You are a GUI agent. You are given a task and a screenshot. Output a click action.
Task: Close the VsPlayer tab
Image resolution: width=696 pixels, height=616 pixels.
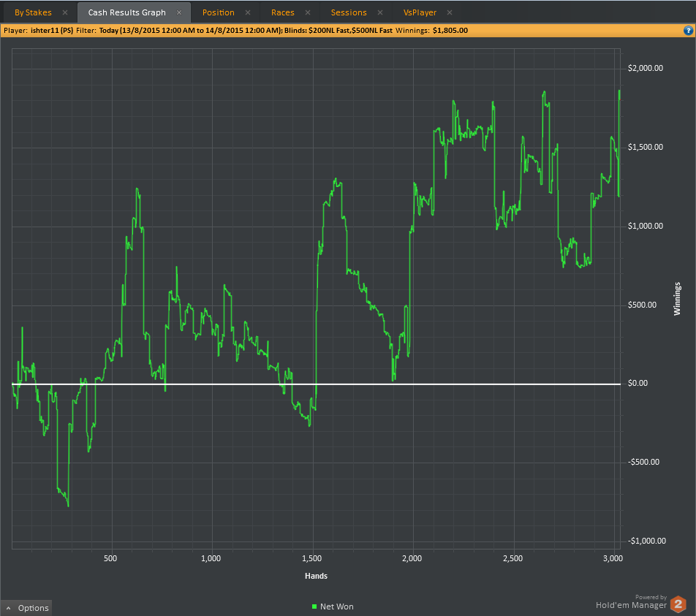tap(450, 12)
